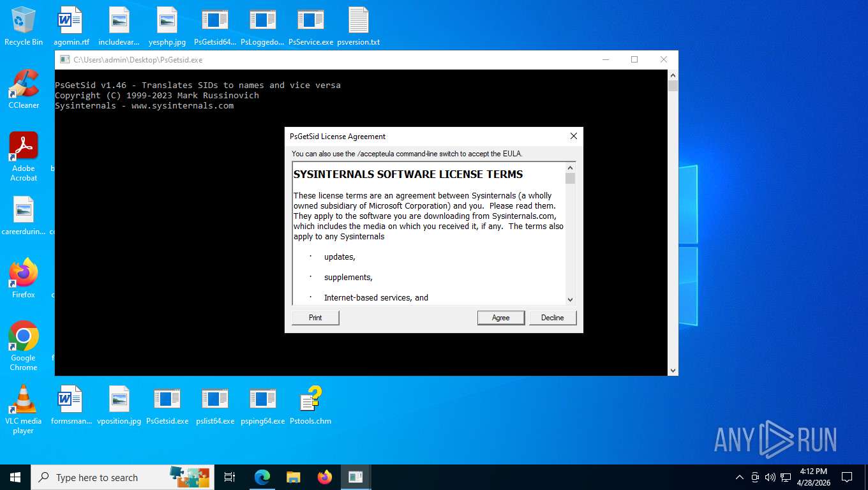Image resolution: width=868 pixels, height=490 pixels.
Task: Open Task View on the taskbar
Action: 230,477
